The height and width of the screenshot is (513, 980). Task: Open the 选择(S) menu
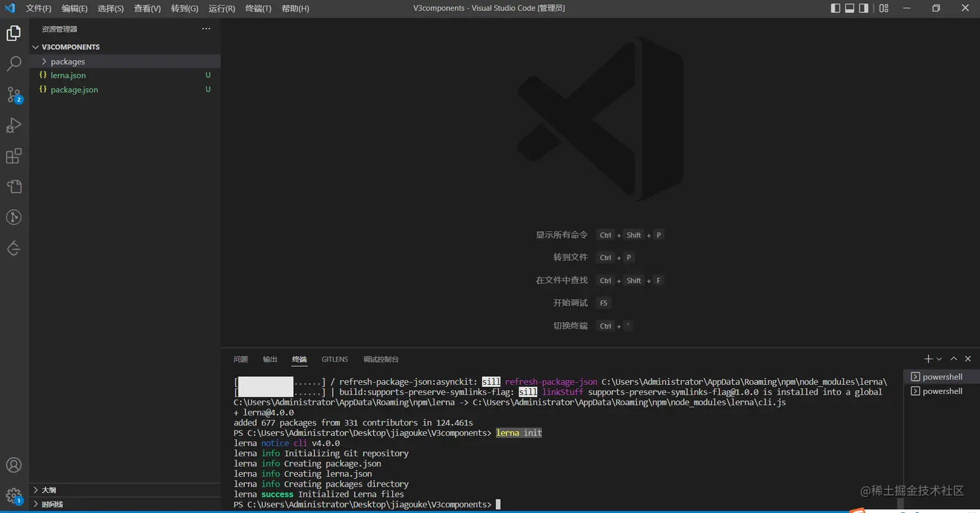pyautogui.click(x=111, y=8)
